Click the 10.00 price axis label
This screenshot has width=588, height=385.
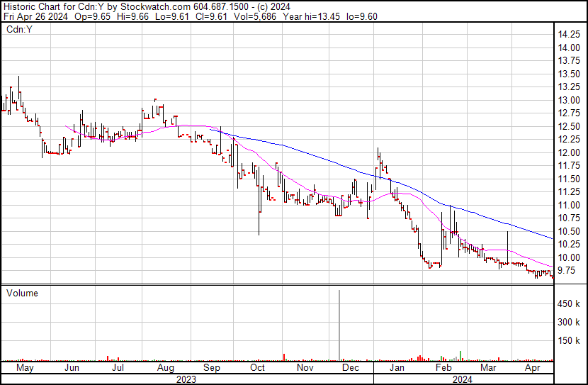[x=569, y=258]
